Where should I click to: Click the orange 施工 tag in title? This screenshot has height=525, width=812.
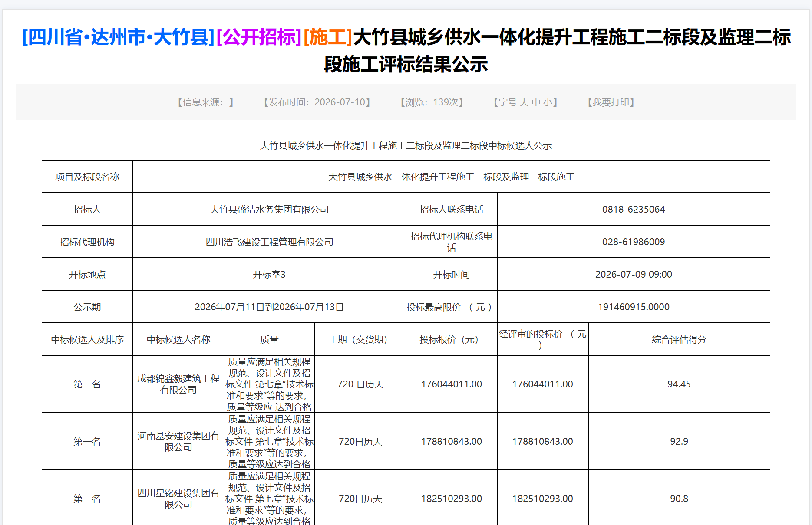328,37
